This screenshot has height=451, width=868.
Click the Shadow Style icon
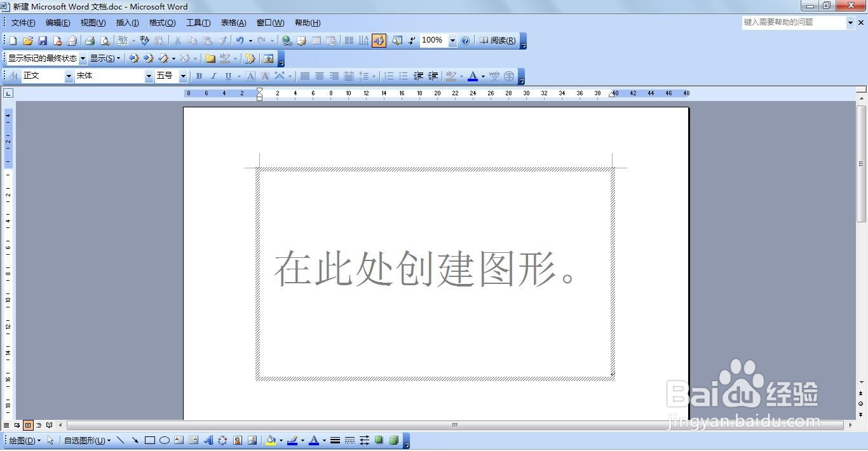click(x=379, y=440)
